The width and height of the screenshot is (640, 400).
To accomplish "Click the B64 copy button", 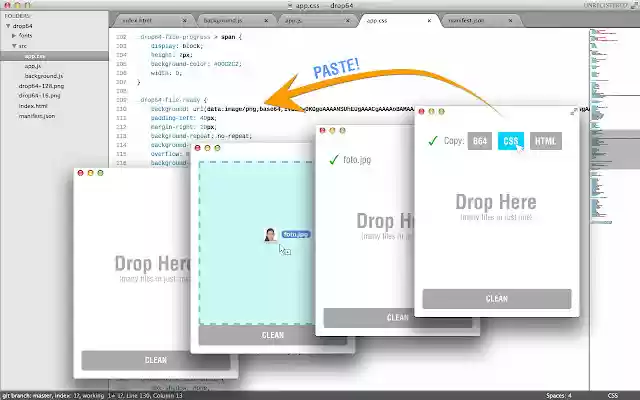I will tap(480, 141).
